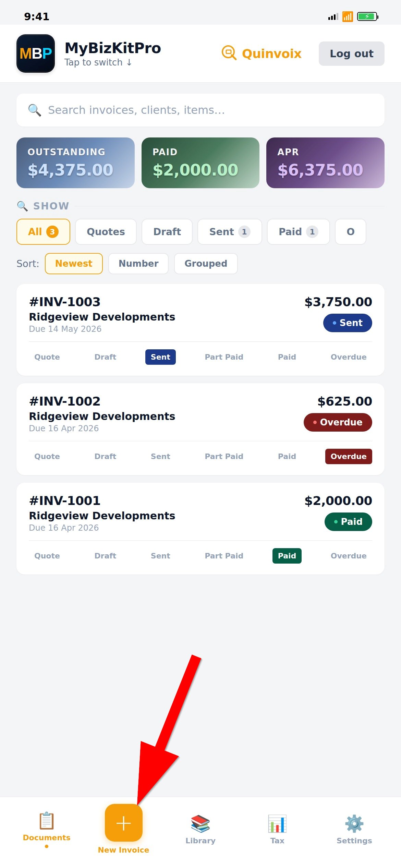Select Sent stage on INV-1003 status row
This screenshot has width=401, height=868.
click(x=160, y=357)
